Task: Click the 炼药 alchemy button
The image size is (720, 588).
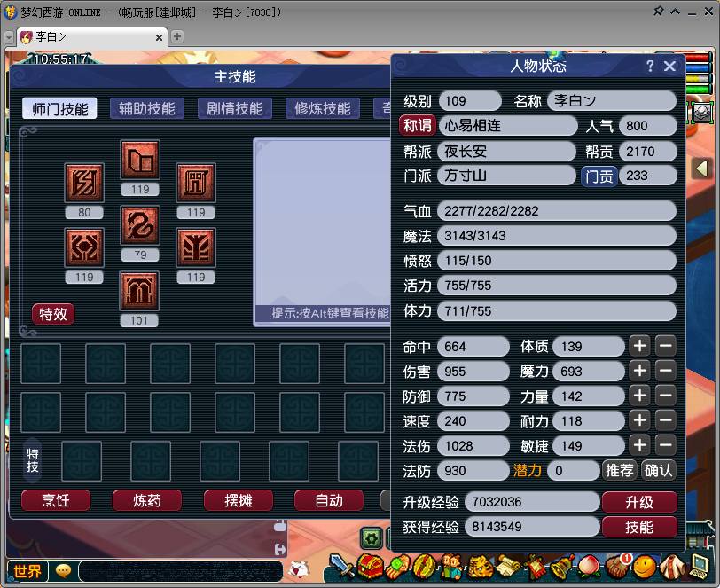Action: tap(147, 500)
